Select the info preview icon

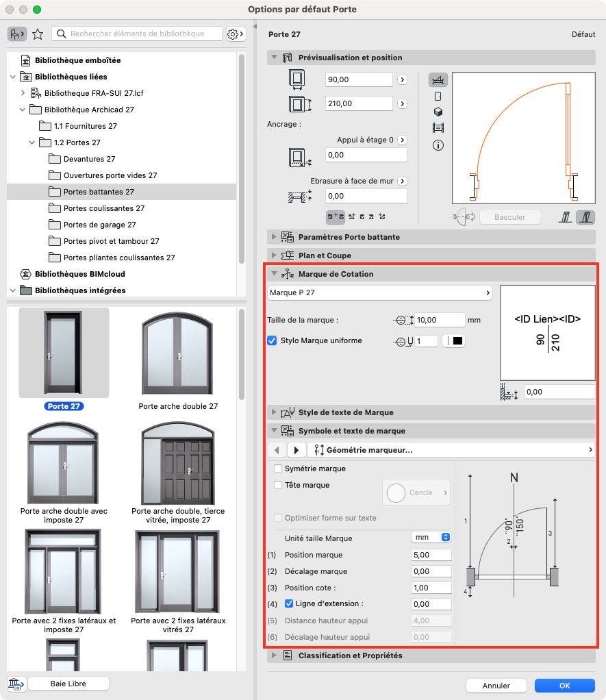(x=438, y=145)
